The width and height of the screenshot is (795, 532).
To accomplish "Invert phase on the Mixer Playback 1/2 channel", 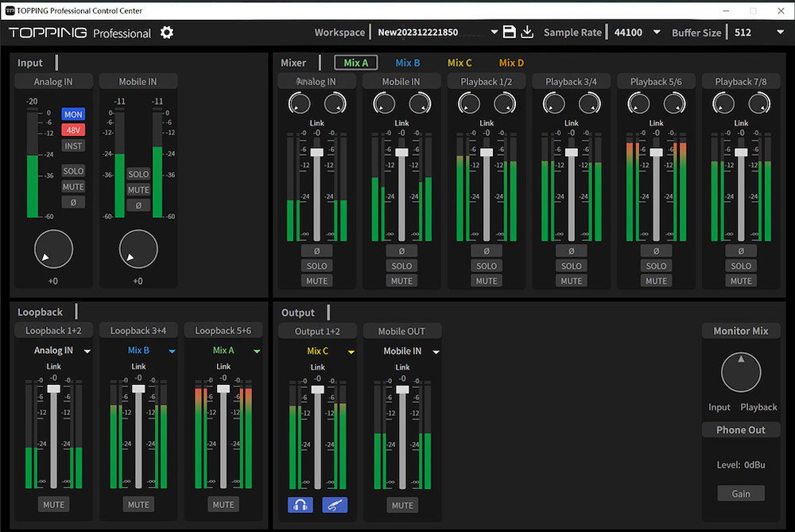I will pos(487,250).
